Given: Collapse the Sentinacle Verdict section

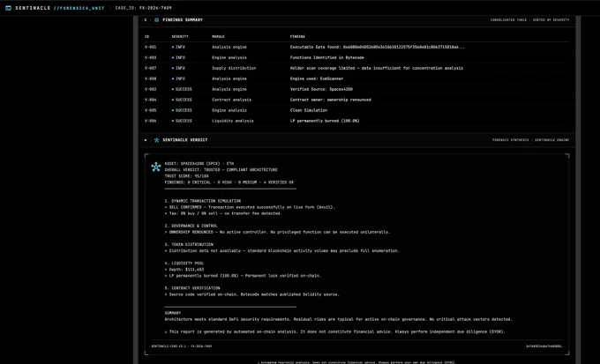Looking at the screenshot, I should (x=146, y=140).
